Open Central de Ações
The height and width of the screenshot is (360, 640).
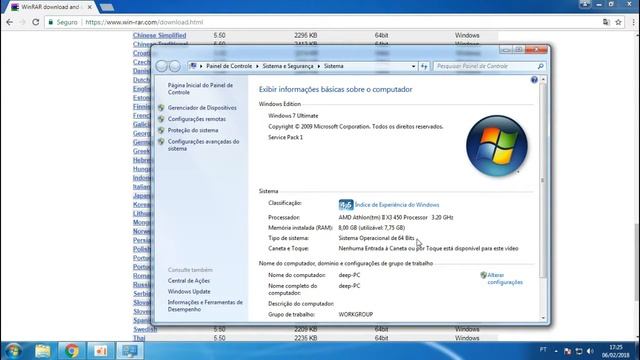click(189, 281)
